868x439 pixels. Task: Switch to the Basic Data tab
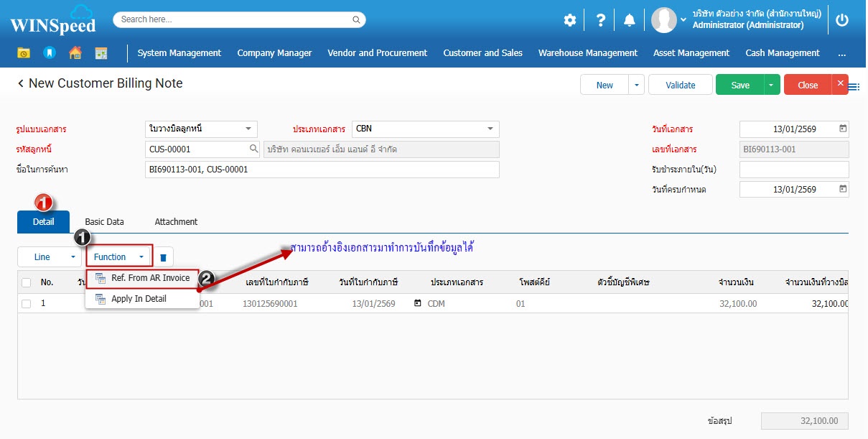tap(104, 222)
